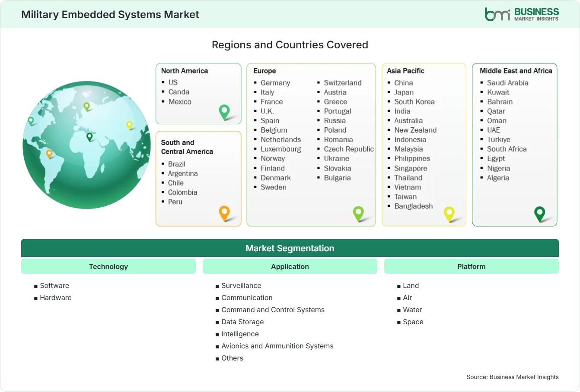The height and width of the screenshot is (392, 580).
Task: Click Source: Business Market Insights text
Action: [513, 377]
